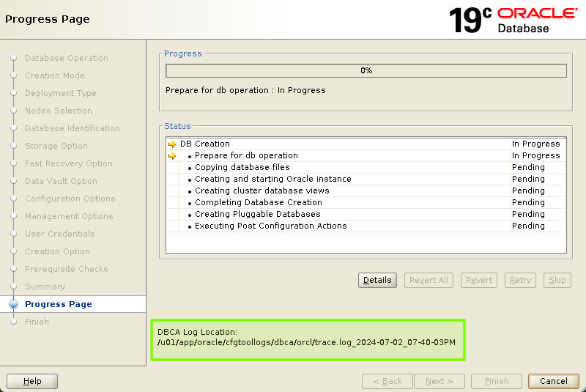Click In Progress status of DB Creation

536,144
